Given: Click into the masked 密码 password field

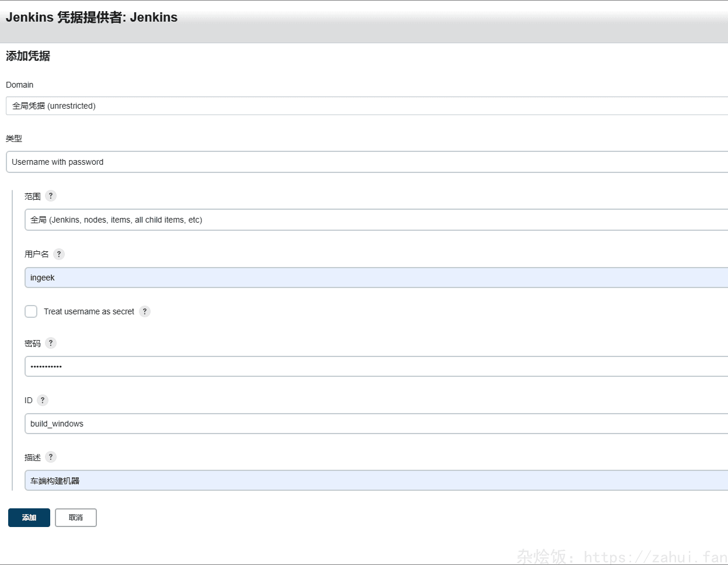Looking at the screenshot, I should [376, 366].
